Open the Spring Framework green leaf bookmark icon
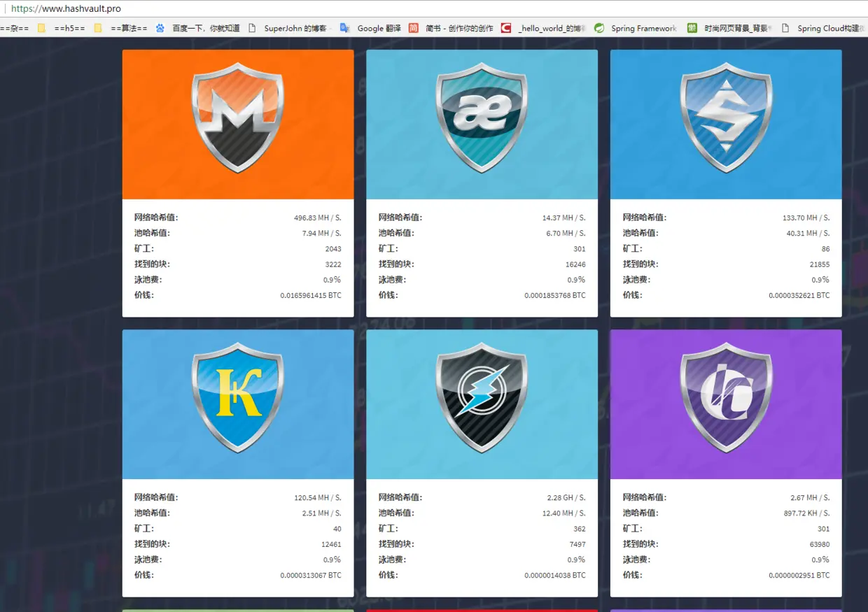 click(599, 28)
